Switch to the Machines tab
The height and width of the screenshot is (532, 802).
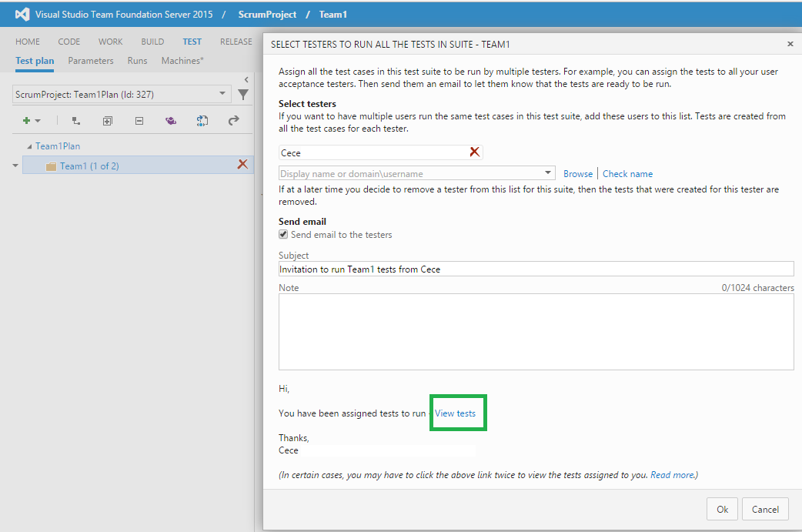click(182, 61)
